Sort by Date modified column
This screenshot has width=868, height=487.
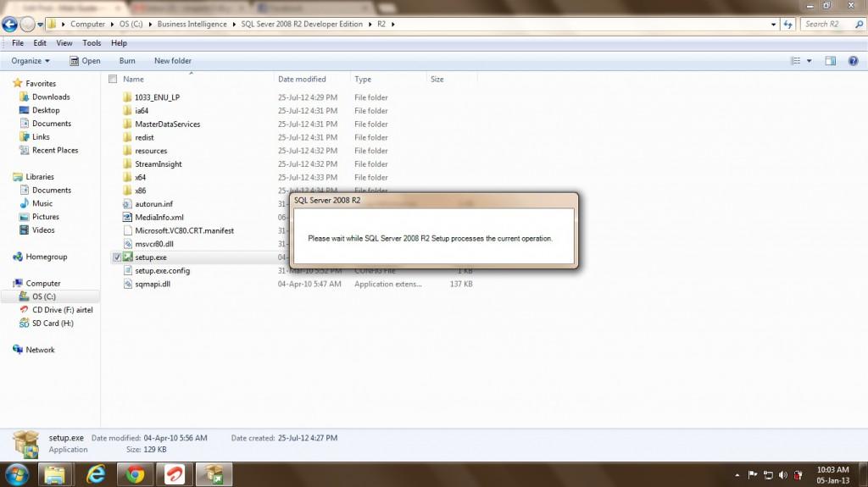(x=302, y=79)
